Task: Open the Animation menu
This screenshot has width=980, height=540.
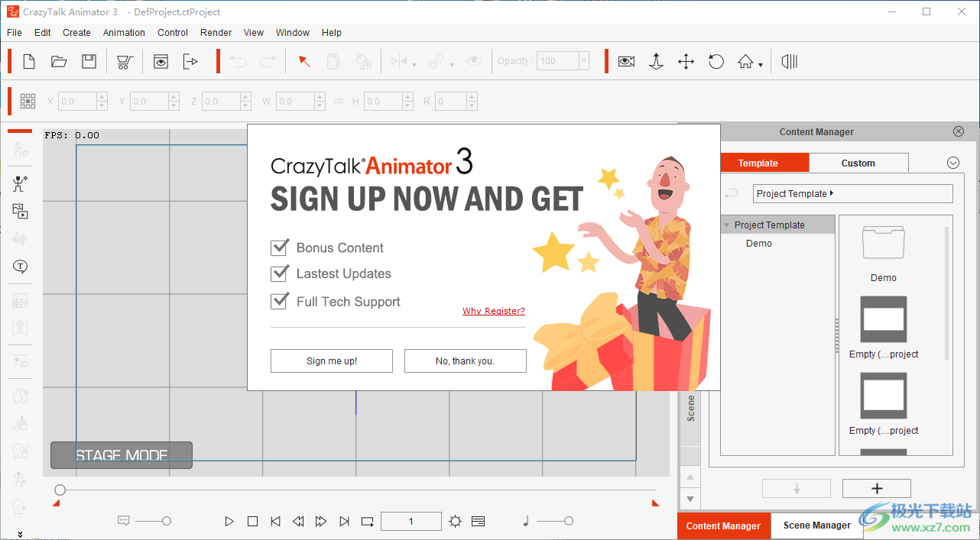Action: [124, 33]
